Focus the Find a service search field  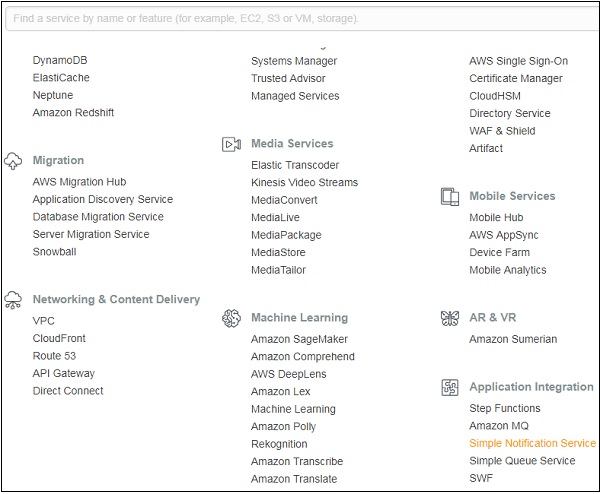[x=300, y=18]
